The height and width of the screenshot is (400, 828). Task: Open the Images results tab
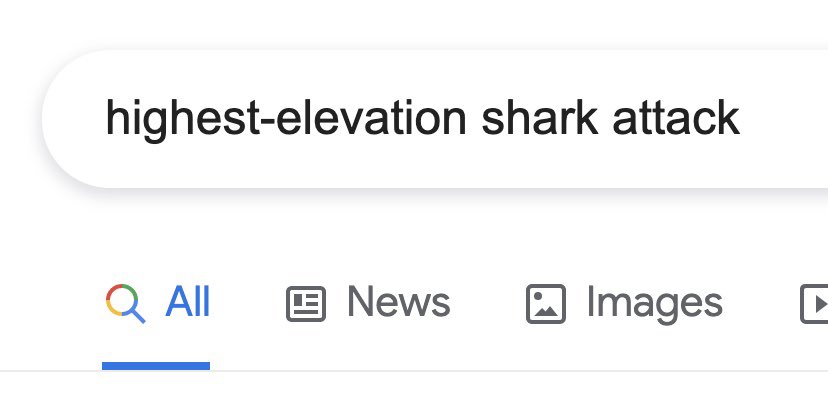624,303
